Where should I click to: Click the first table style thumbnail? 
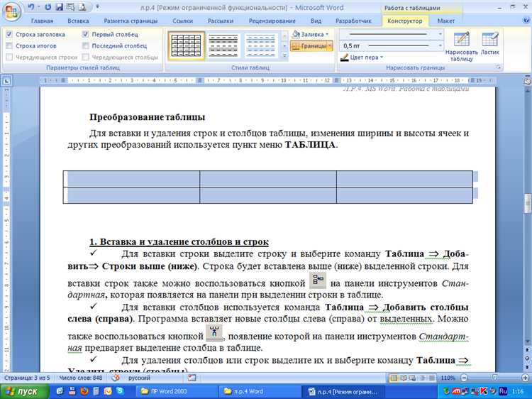tap(182, 45)
